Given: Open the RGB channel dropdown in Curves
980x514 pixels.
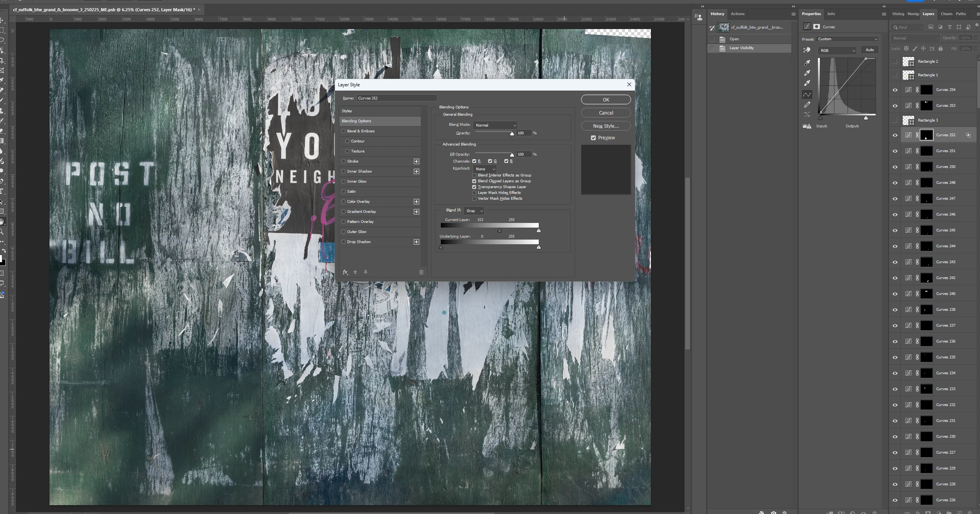Looking at the screenshot, I should coord(838,50).
